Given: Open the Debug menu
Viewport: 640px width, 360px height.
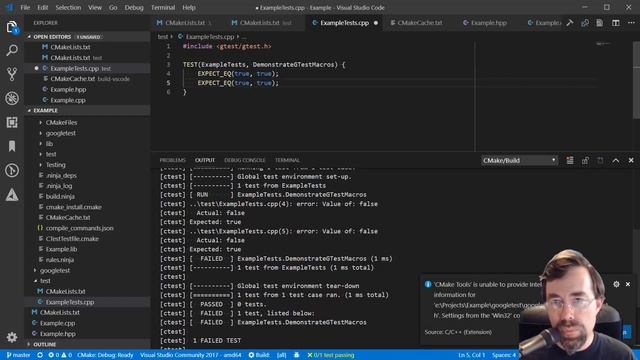Looking at the screenshot, I should tap(134, 7).
